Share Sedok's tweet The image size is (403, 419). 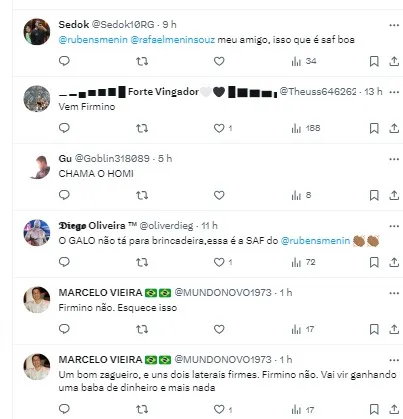point(394,61)
